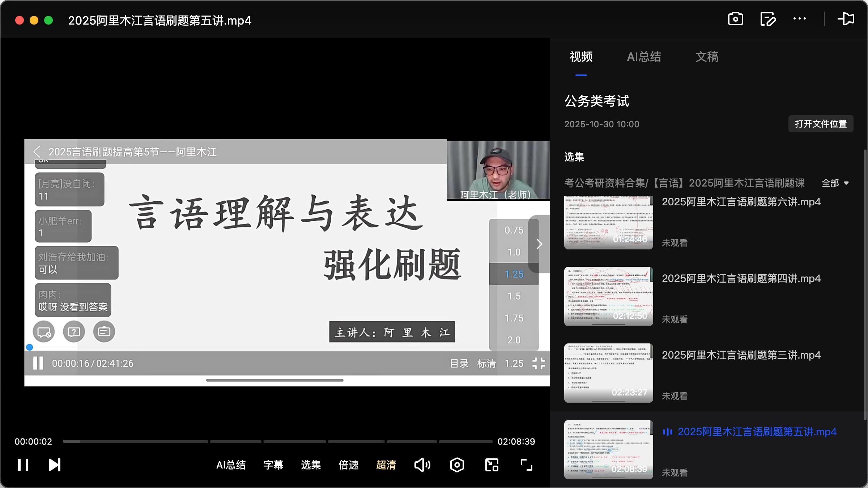
Task: Switch to the 文稿 tab
Action: 707,57
